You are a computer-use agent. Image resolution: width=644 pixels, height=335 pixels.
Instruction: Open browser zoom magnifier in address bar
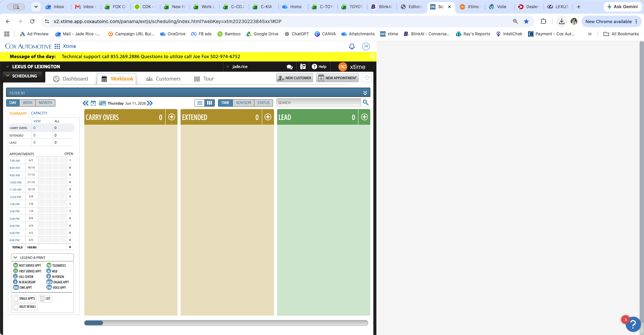[x=515, y=21]
